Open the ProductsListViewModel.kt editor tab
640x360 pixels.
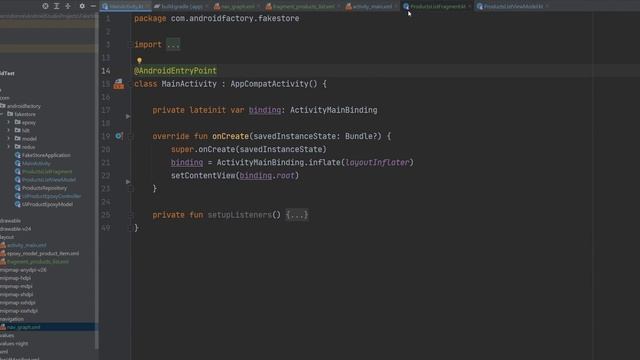(513, 6)
